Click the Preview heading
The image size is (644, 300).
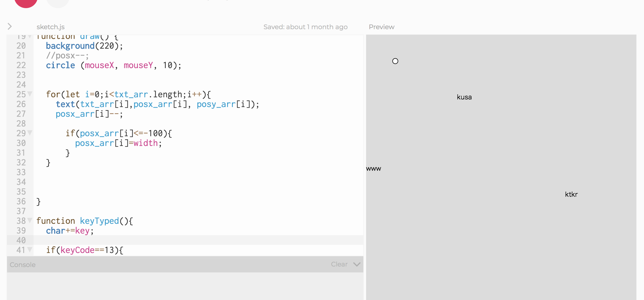coord(381,27)
